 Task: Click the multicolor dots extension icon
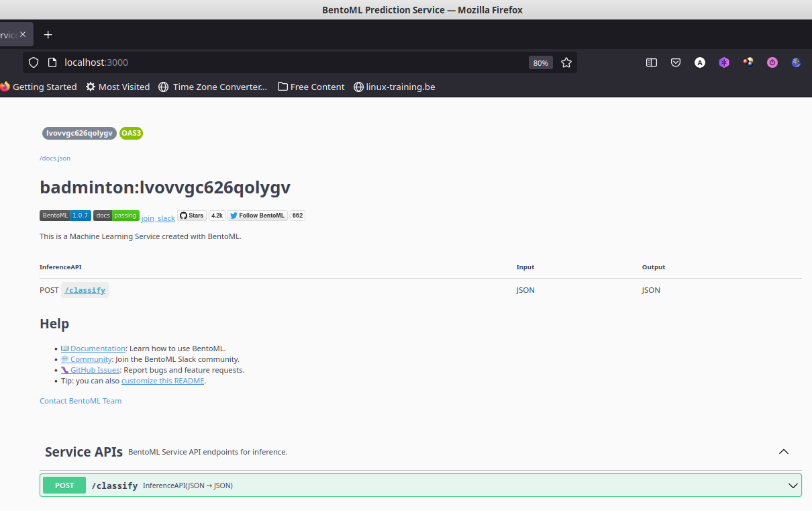[748, 62]
